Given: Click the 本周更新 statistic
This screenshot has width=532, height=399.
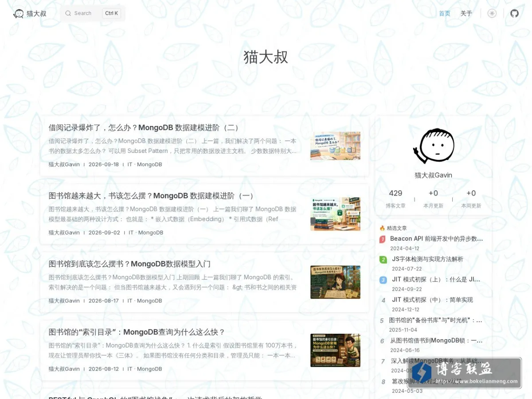Looking at the screenshot, I should pos(471,199).
